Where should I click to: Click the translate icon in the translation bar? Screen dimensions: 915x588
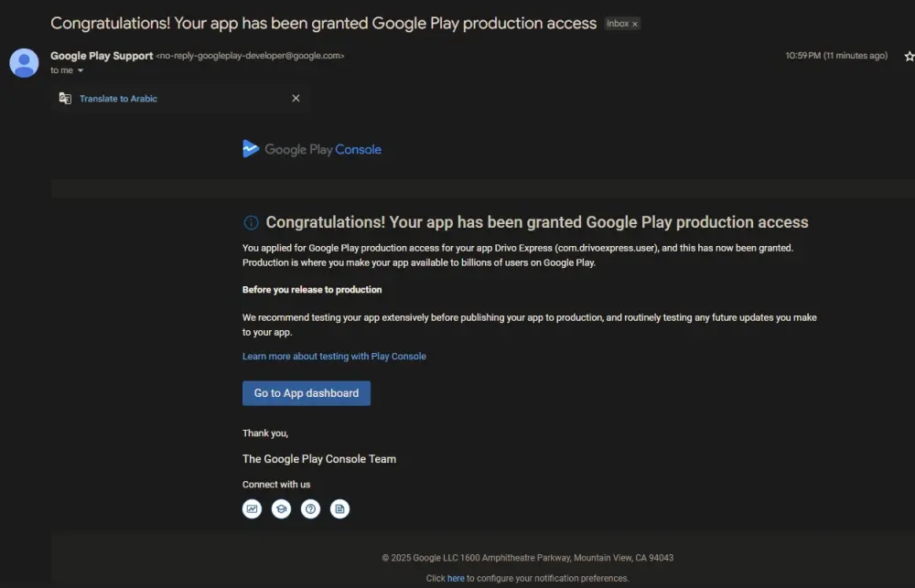coord(65,99)
